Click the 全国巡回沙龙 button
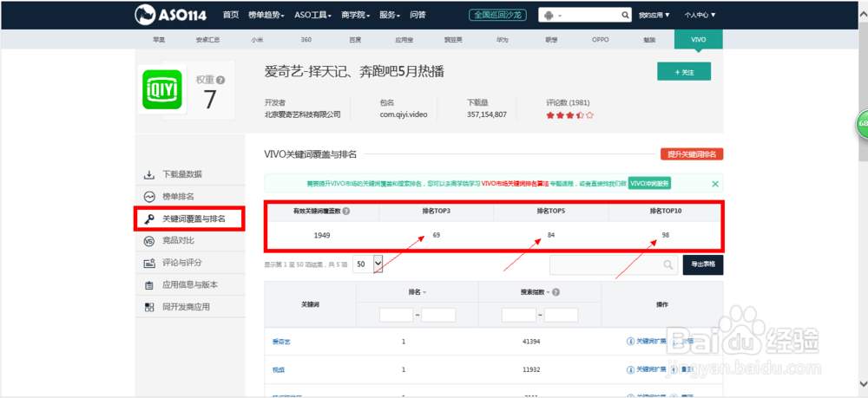 [x=497, y=15]
